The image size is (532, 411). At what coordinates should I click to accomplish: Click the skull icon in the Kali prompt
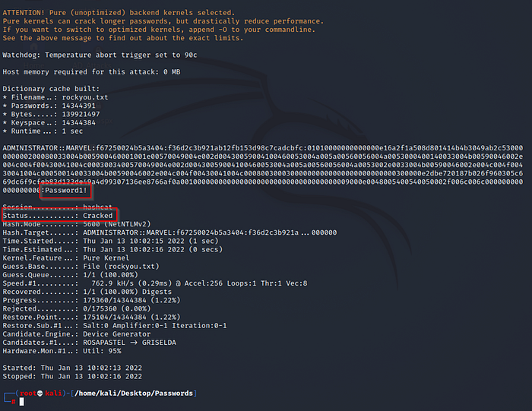click(x=40, y=394)
